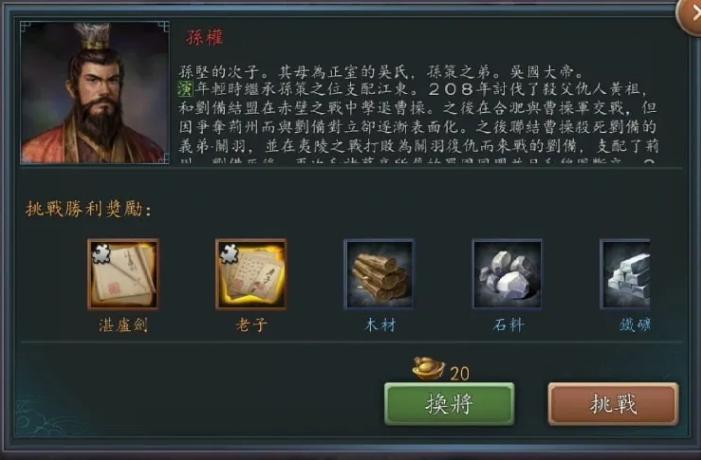Viewport: 701px width, 460px height.
Task: Click the 老子 text label
Action: click(x=251, y=325)
